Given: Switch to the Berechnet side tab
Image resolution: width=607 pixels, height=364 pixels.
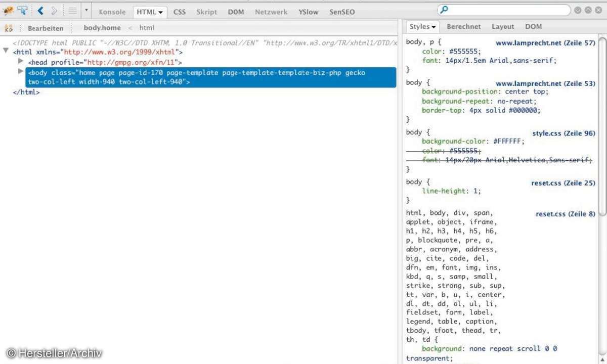Looking at the screenshot, I should (464, 27).
